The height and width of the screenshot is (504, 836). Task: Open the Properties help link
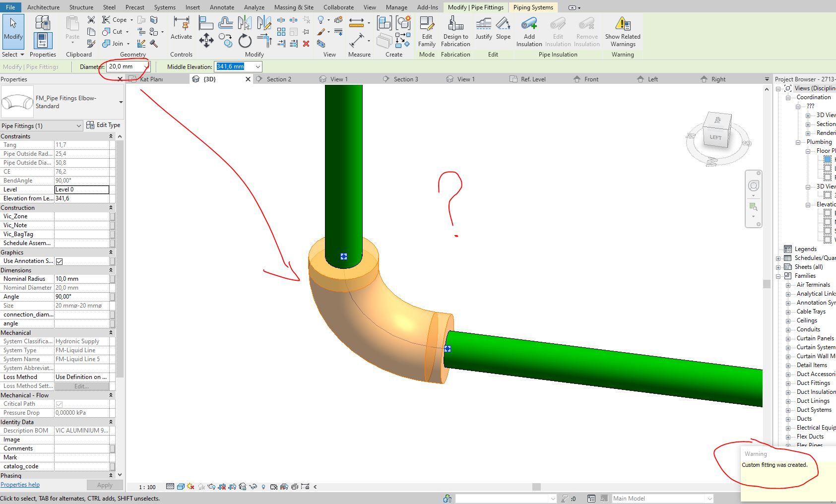[20, 485]
